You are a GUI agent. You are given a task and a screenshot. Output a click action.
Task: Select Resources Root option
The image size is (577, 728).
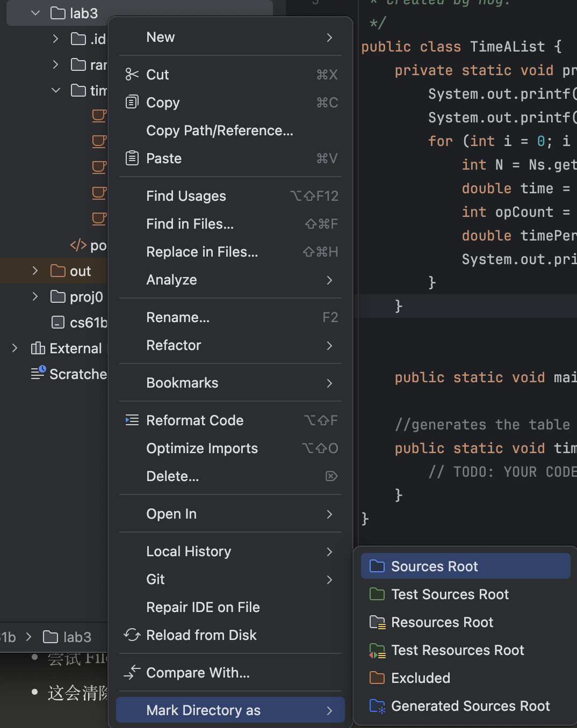click(x=442, y=622)
